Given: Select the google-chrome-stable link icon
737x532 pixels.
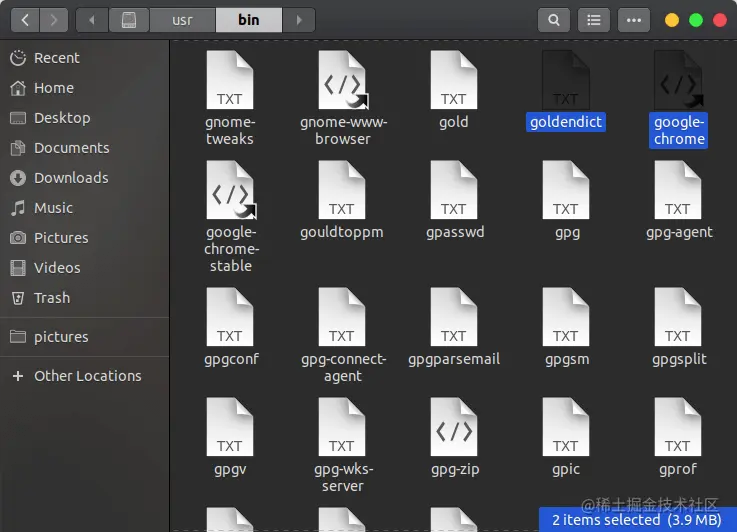Looking at the screenshot, I should 231,190.
